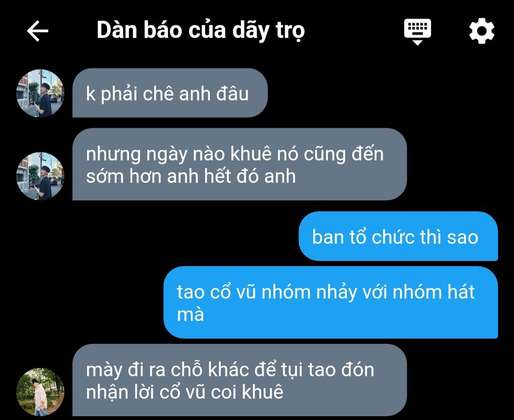This screenshot has height=420, width=514.
Task: Tap the word "mà" in the blue bubble
Action: tap(190, 314)
